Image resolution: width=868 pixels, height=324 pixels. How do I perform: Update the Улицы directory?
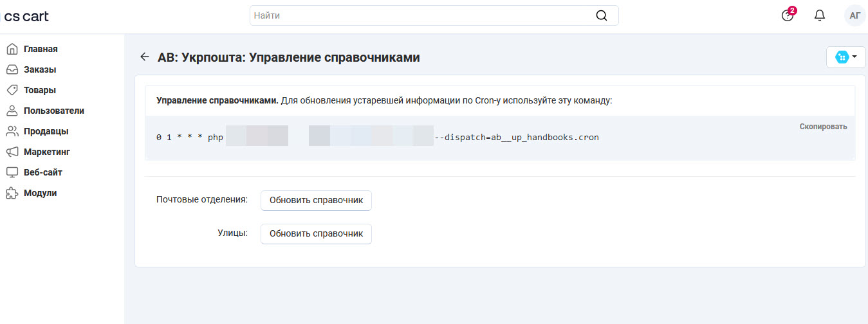(x=316, y=233)
